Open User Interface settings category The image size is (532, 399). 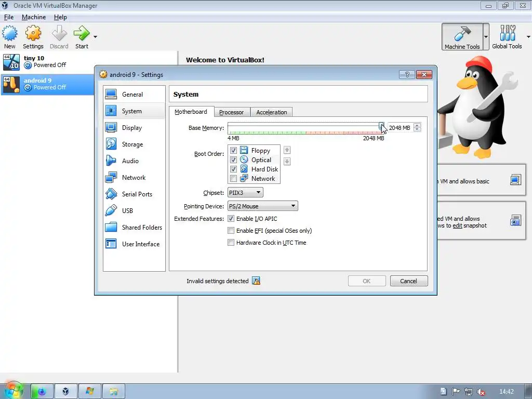[134, 244]
